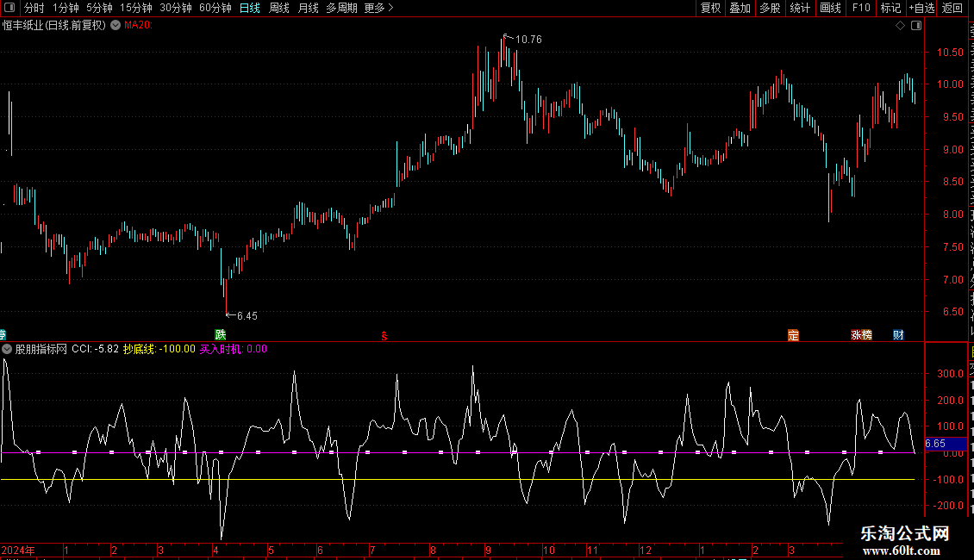Switch to the 月线 monthly chart
Image resolution: width=974 pixels, height=560 pixels.
coord(308,8)
